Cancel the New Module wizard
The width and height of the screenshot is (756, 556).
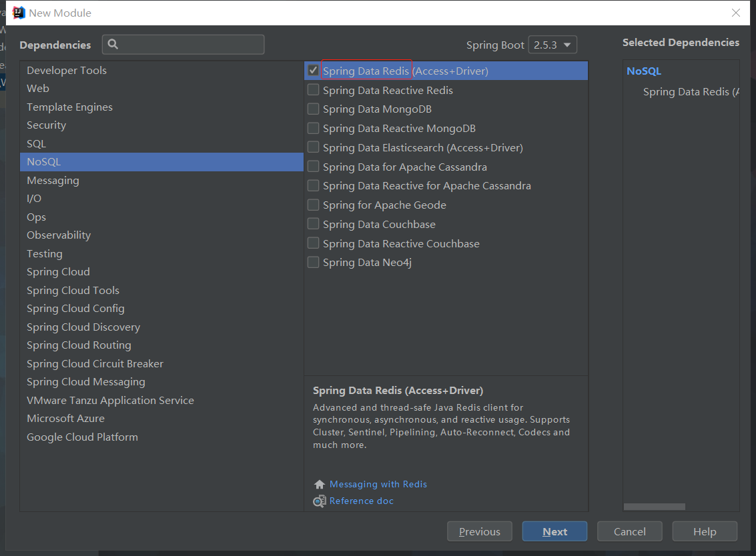(629, 531)
